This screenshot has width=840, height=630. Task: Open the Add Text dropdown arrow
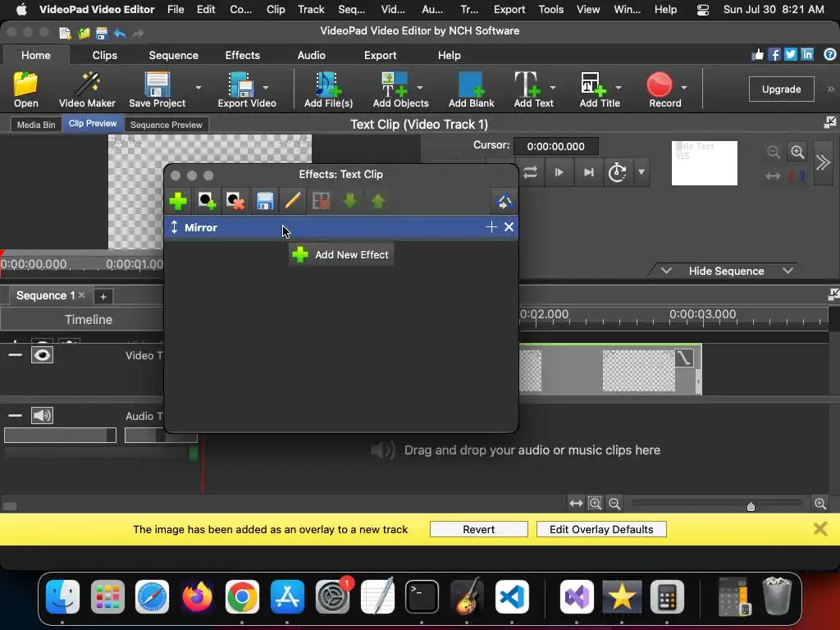coord(552,87)
